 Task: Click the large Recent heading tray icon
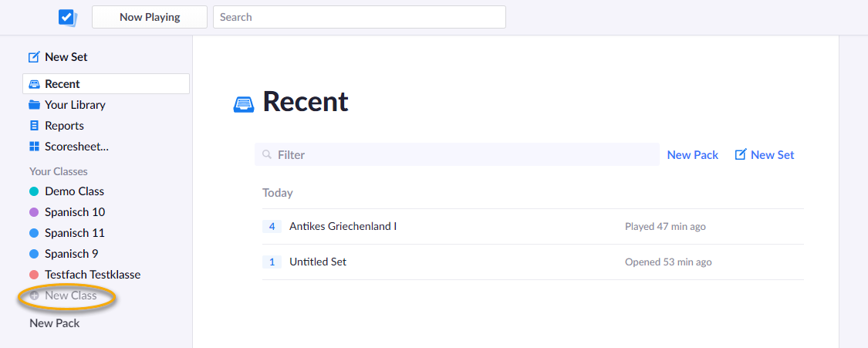tap(244, 104)
